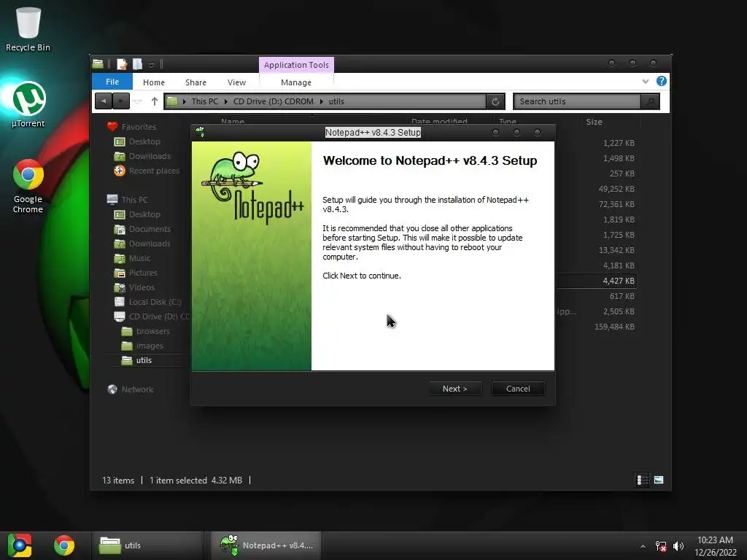Open Explorer Help icon
The height and width of the screenshot is (560, 747).
point(661,81)
